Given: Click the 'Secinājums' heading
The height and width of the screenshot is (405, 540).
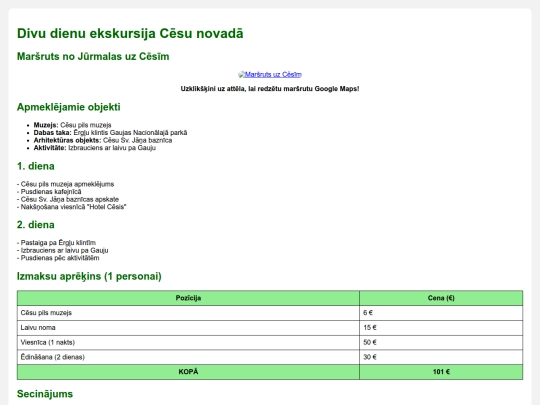Looking at the screenshot, I should (x=45, y=394).
